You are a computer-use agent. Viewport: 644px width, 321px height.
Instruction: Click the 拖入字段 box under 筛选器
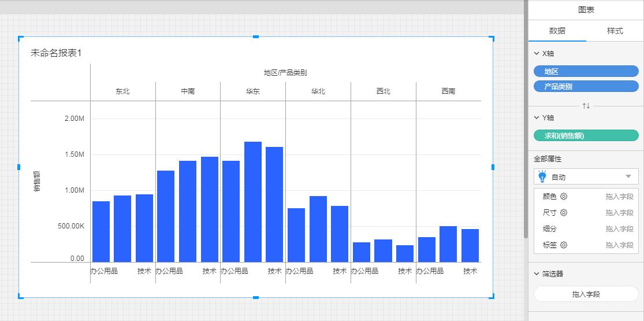586,294
